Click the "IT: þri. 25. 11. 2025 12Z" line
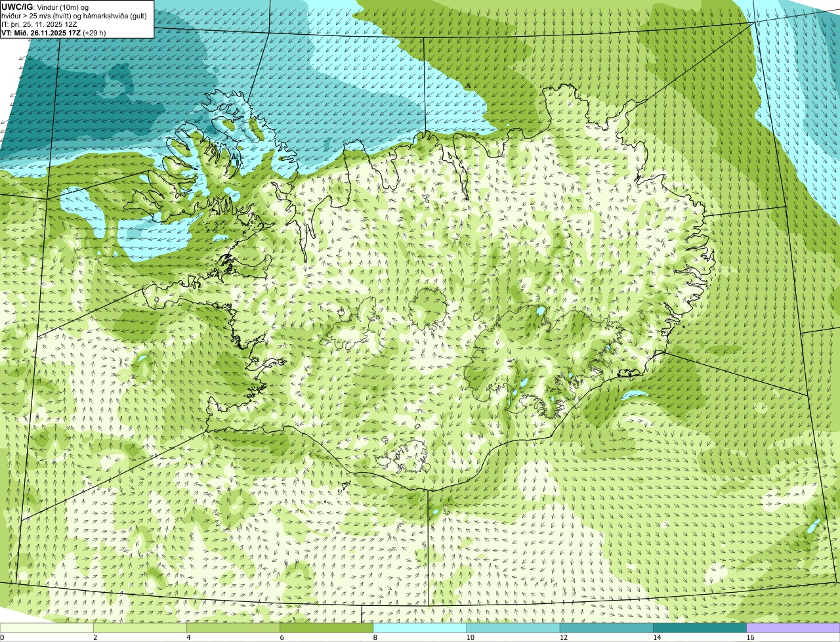 click(41, 24)
